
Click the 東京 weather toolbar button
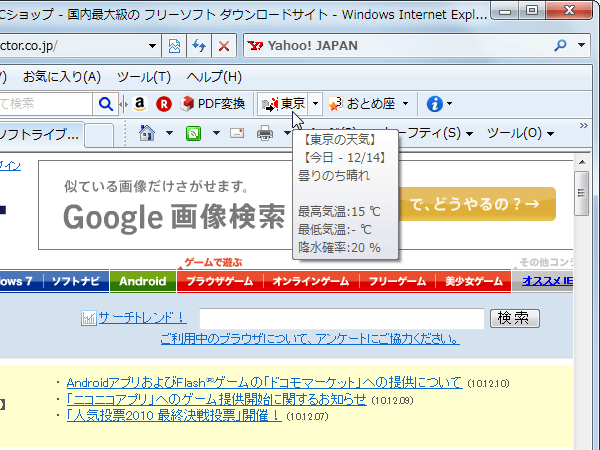click(283, 104)
